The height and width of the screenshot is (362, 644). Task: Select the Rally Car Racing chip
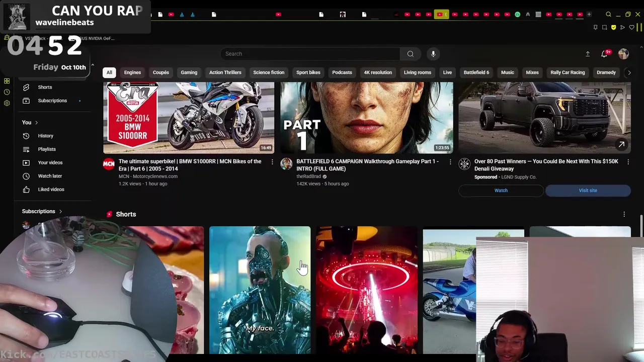[x=568, y=72]
